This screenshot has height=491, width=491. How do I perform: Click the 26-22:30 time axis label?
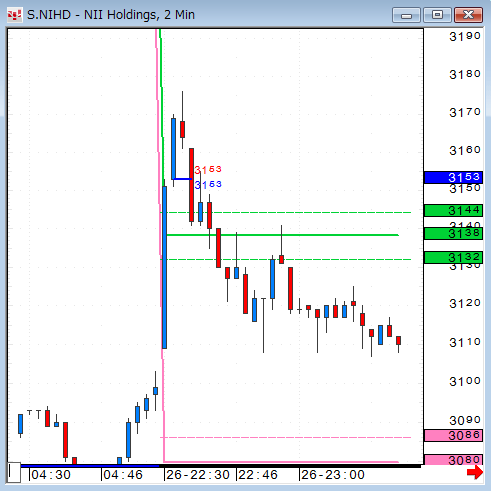198,475
